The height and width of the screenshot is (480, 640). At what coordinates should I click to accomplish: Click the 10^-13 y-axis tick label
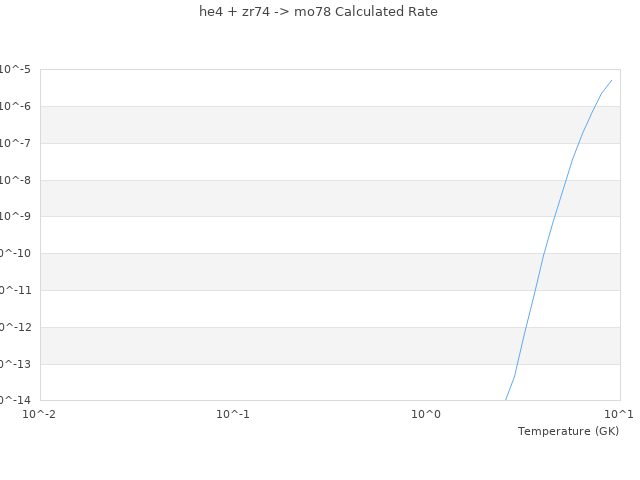[x=16, y=364]
